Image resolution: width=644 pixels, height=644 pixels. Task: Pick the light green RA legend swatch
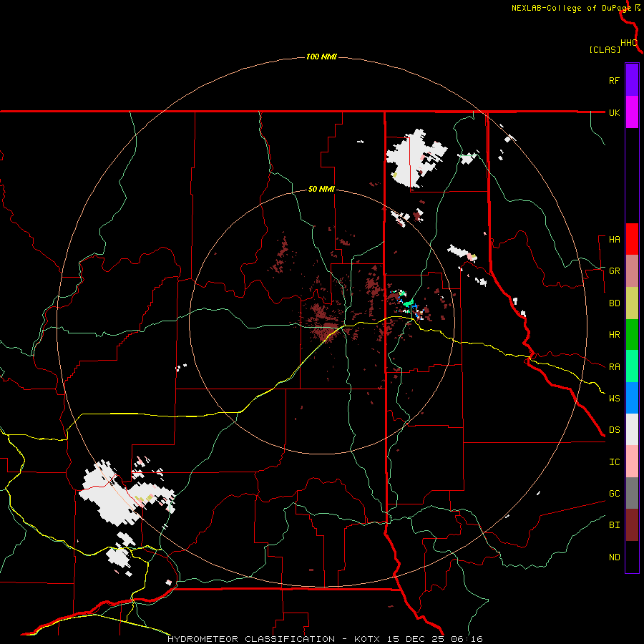632,366
